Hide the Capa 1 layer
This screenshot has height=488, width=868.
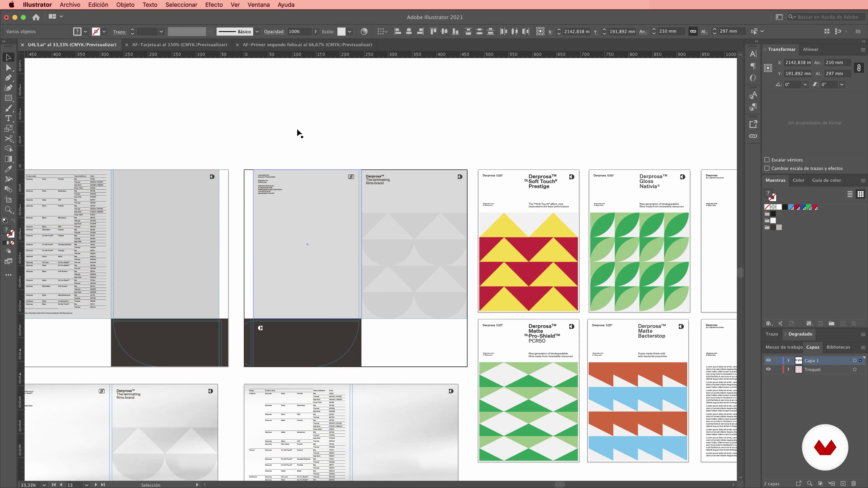coord(768,360)
